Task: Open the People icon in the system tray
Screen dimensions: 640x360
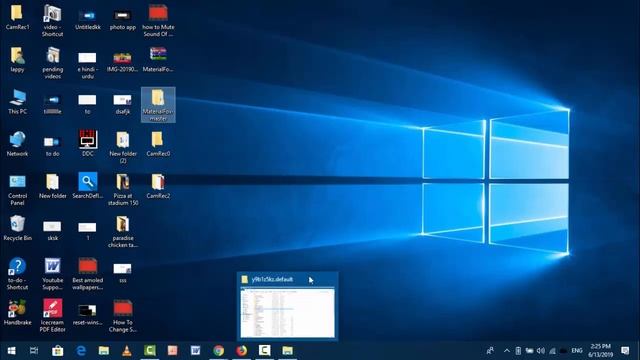Action: [x=490, y=351]
